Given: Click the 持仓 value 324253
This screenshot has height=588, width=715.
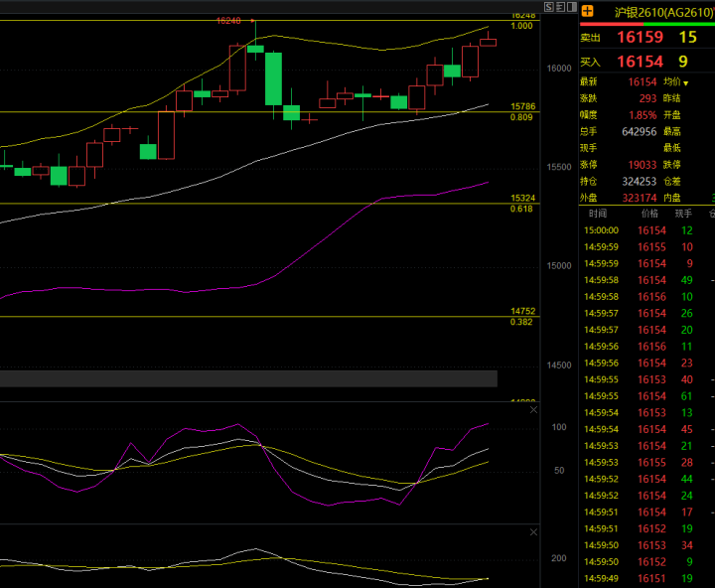Looking at the screenshot, I should tap(640, 182).
